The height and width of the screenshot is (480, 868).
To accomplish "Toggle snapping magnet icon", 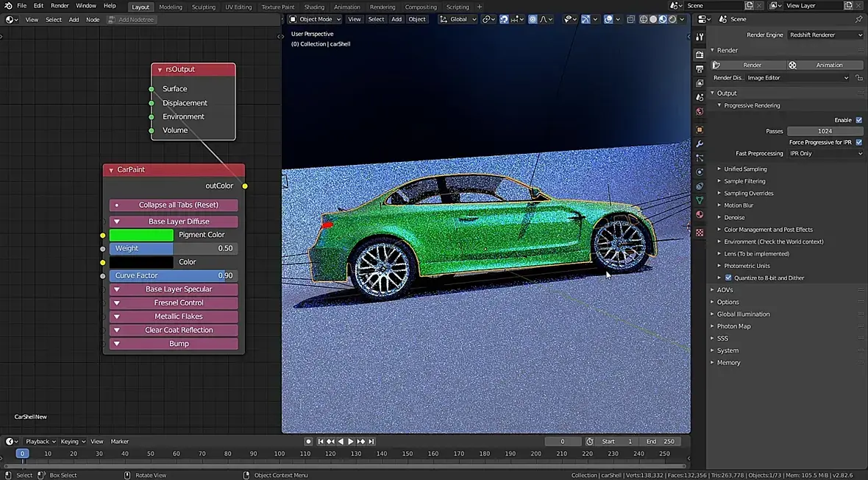I will (504, 19).
